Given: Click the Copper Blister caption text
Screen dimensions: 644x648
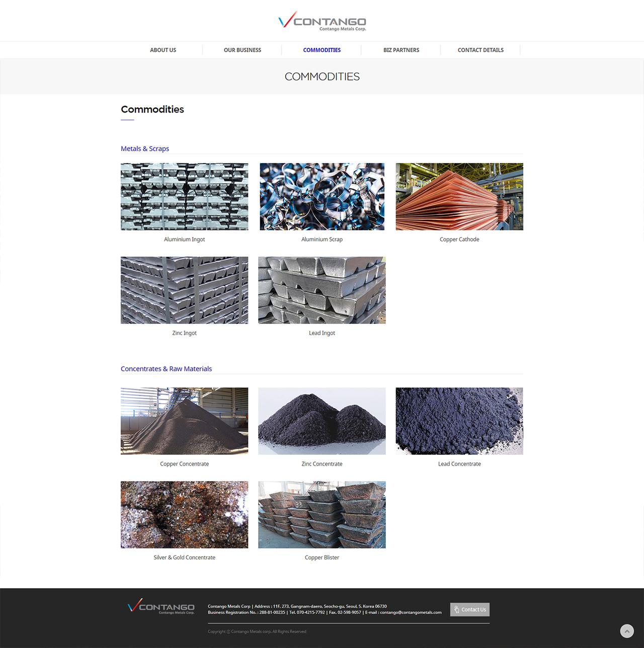Looking at the screenshot, I should (322, 558).
